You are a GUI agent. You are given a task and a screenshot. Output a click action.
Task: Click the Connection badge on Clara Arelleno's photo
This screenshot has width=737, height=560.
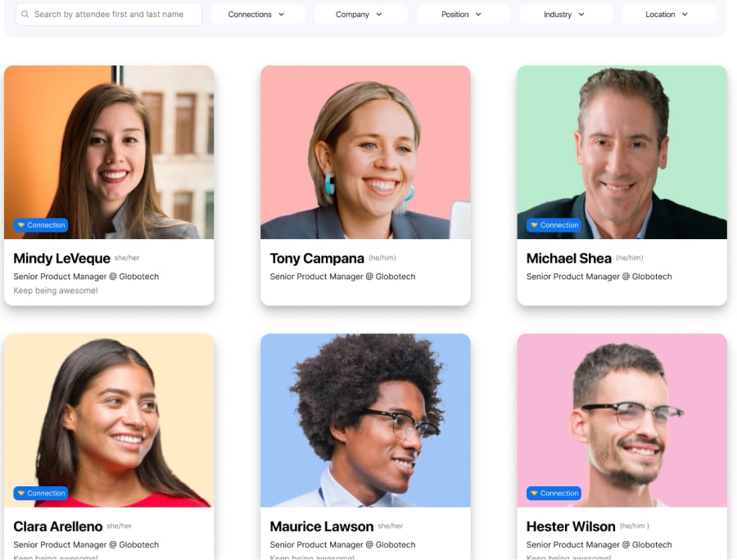coord(41,494)
